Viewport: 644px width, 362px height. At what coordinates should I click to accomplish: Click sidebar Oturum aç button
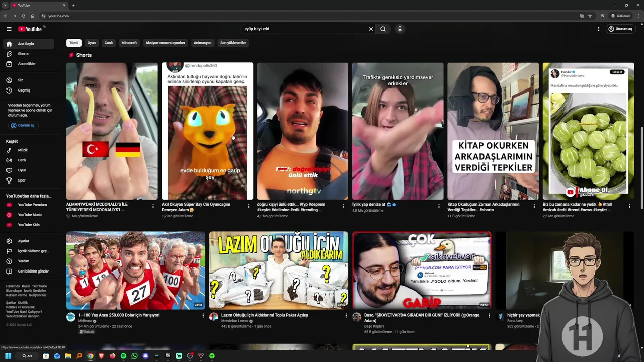coord(23,125)
